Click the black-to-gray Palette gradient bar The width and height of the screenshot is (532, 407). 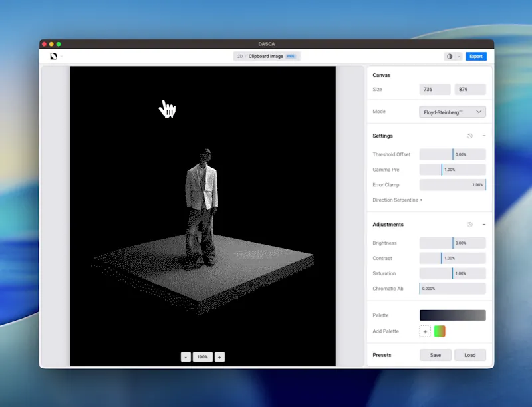[452, 315]
